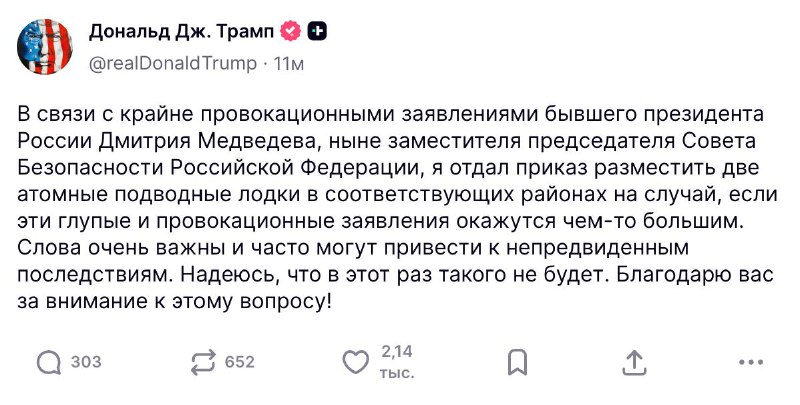The image size is (800, 405).
Task: View the 2,14 тыс. likes count
Action: click(x=397, y=362)
